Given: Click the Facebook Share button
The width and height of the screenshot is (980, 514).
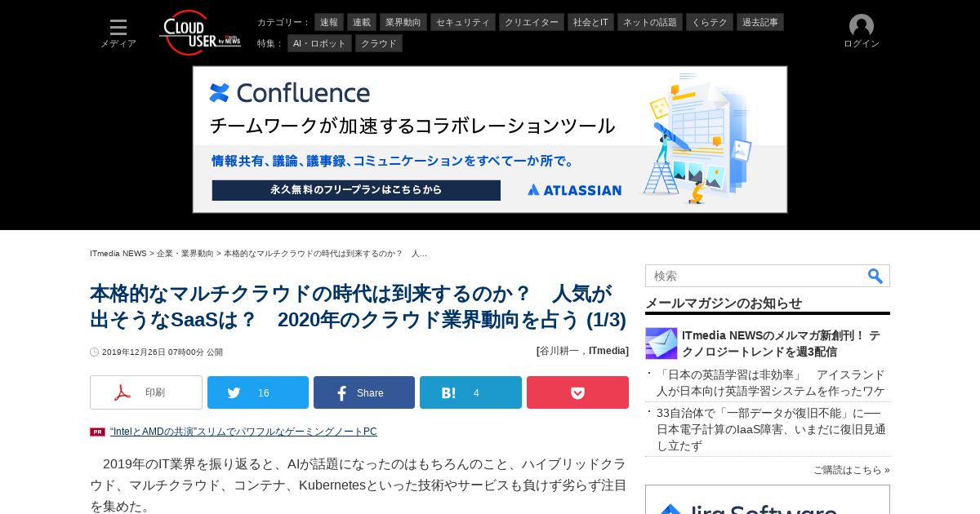Looking at the screenshot, I should click(x=364, y=392).
